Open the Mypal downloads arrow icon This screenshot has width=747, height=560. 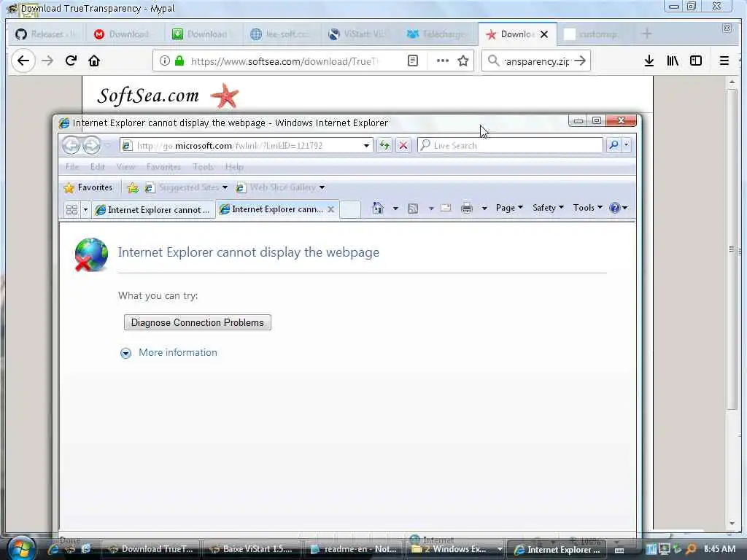tap(649, 61)
